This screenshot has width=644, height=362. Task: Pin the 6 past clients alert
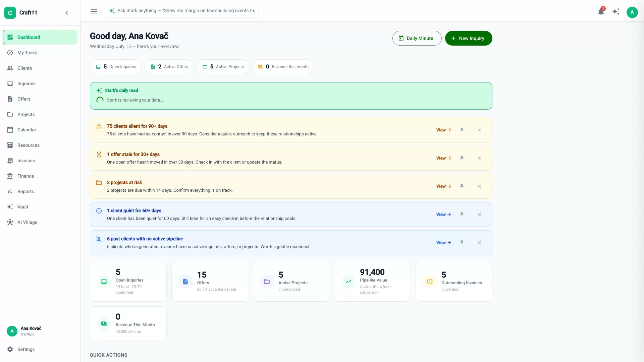[x=462, y=243]
